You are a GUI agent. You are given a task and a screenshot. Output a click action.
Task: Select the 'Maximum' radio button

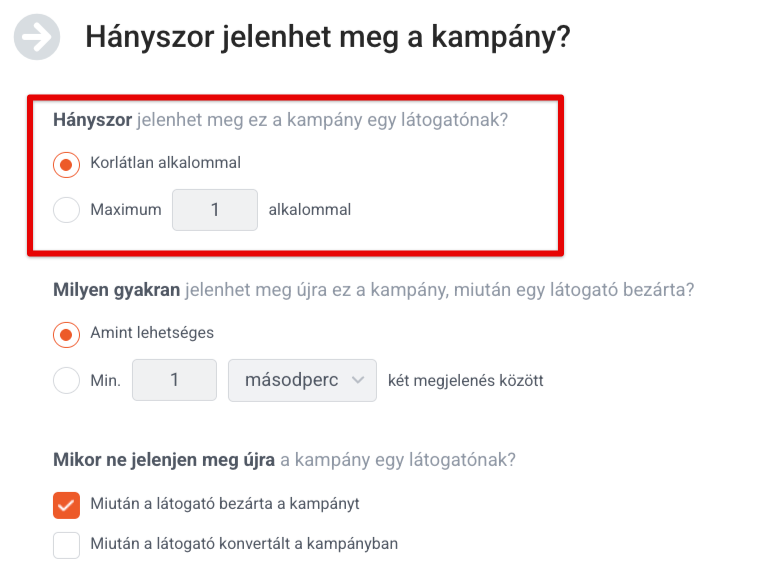coord(66,210)
